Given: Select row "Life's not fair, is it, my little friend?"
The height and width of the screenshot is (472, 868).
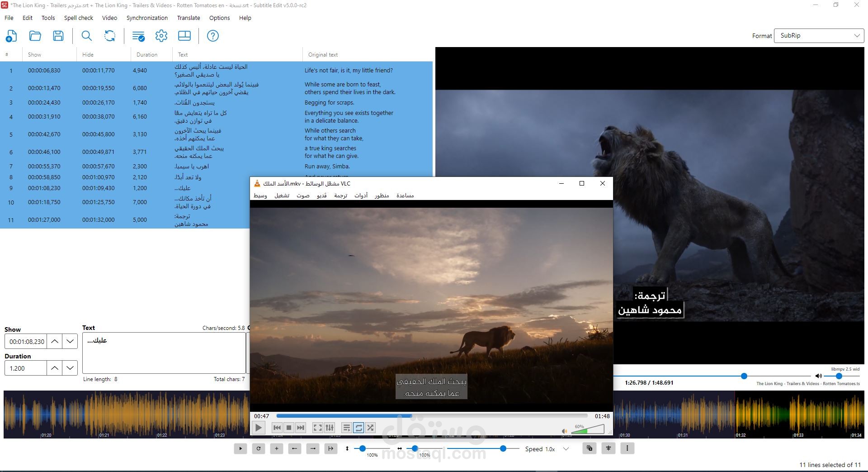Looking at the screenshot, I should click(216, 71).
